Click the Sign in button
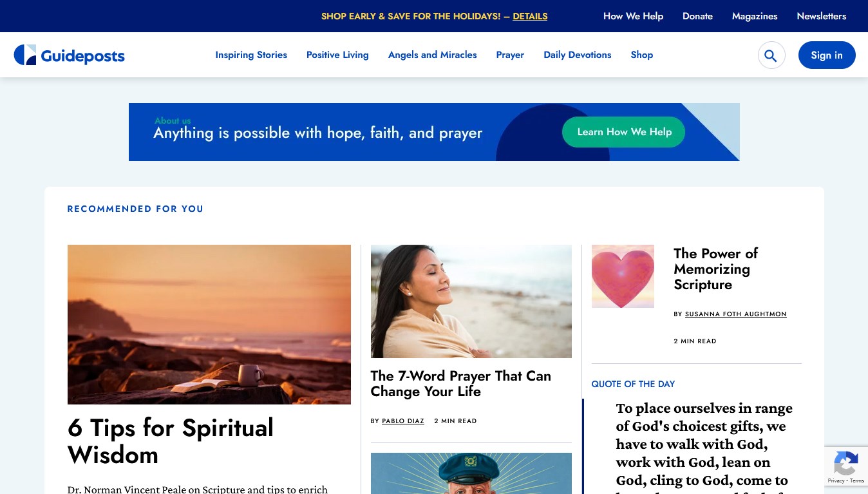868x494 pixels. click(827, 55)
